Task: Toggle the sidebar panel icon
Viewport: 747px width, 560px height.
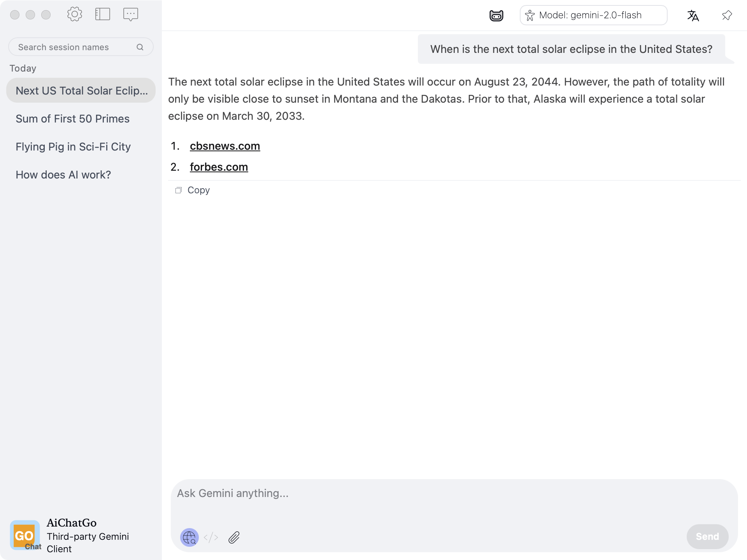Action: [x=103, y=14]
